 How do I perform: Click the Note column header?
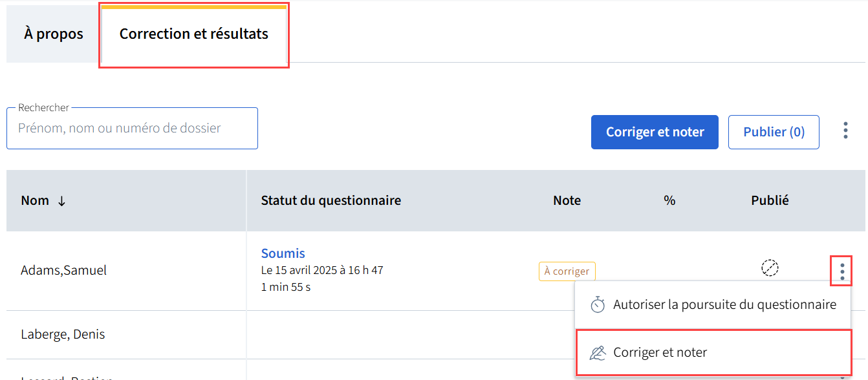(567, 200)
